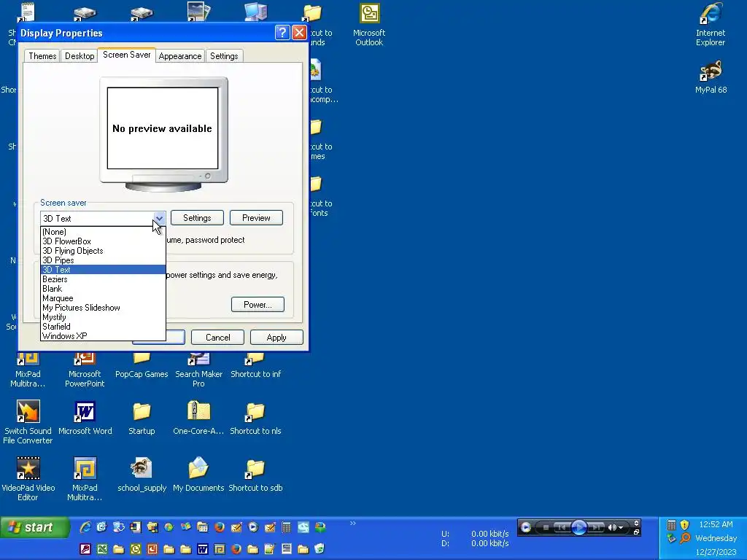
Task: Open the Start menu
Action: point(35,527)
